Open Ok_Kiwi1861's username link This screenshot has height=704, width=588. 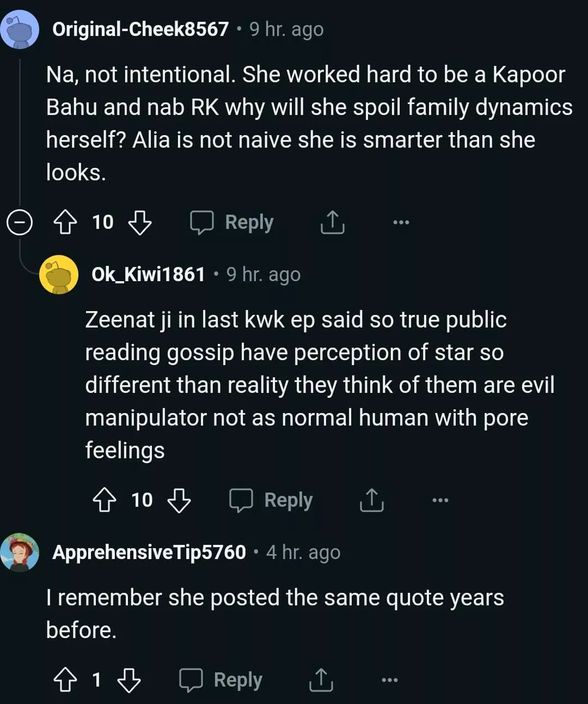point(148,274)
